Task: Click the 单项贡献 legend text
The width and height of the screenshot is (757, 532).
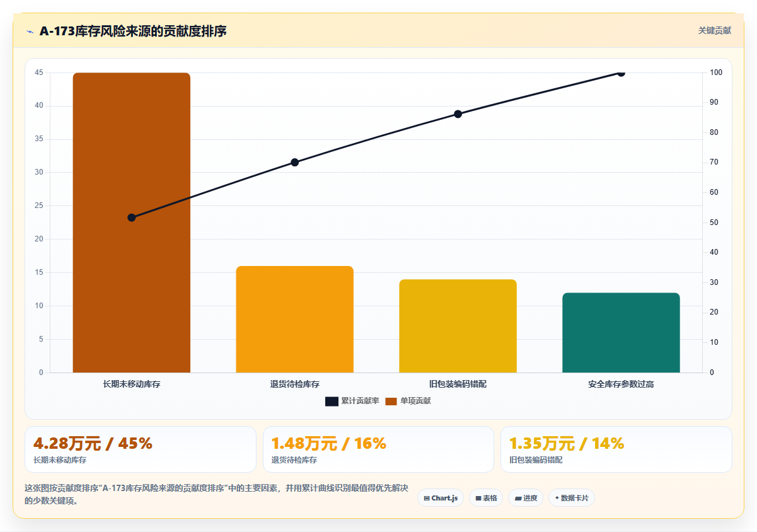Action: coord(415,402)
